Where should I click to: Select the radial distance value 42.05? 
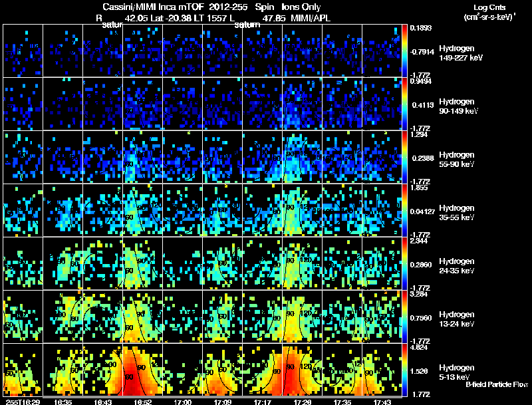point(136,18)
